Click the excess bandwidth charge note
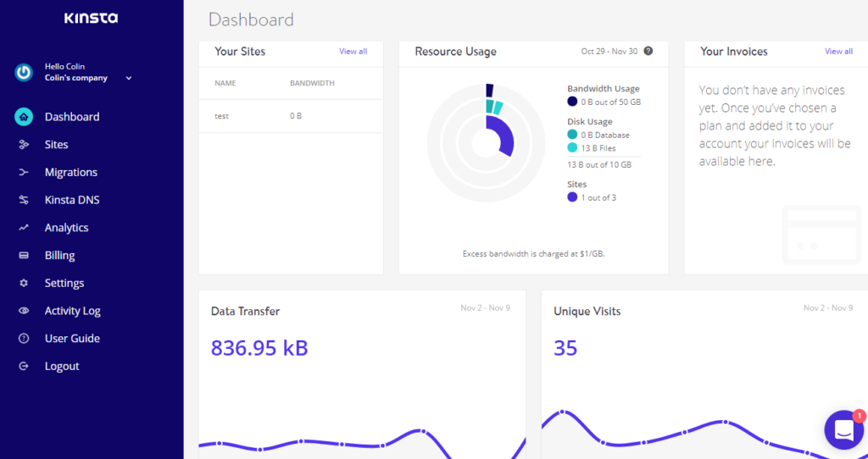Image resolution: width=868 pixels, height=459 pixels. 534,254
